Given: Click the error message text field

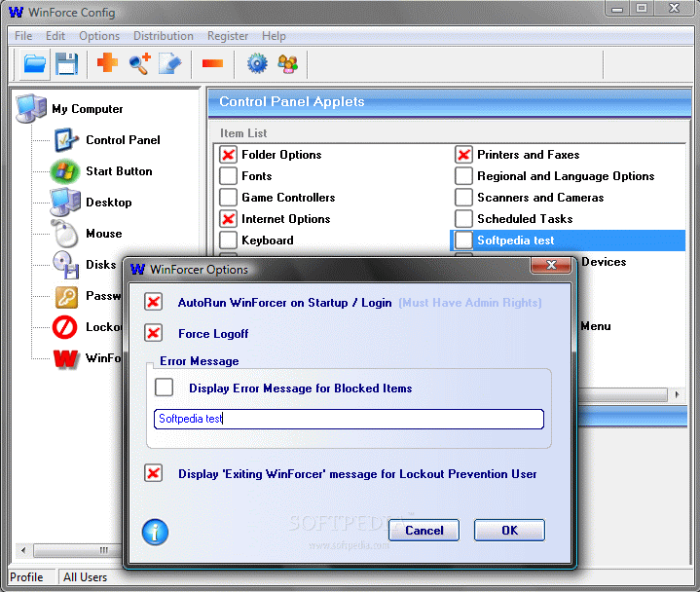Looking at the screenshot, I should [x=349, y=419].
